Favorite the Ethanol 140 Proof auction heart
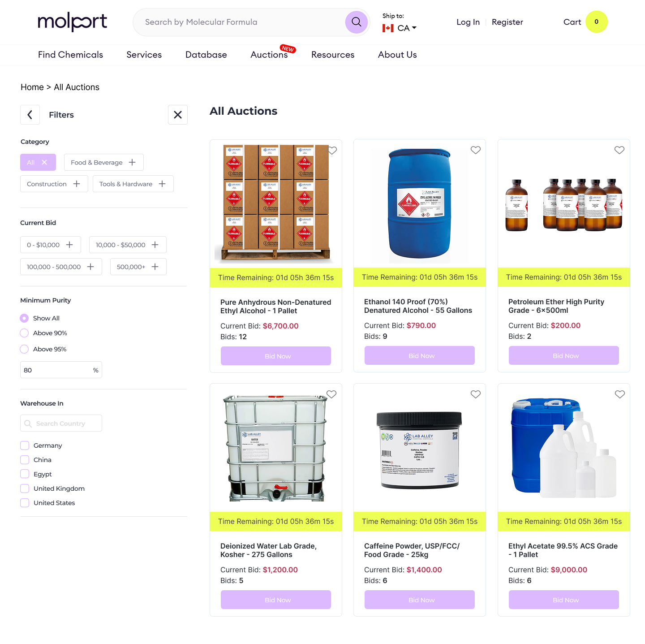This screenshot has width=645, height=644. click(476, 150)
